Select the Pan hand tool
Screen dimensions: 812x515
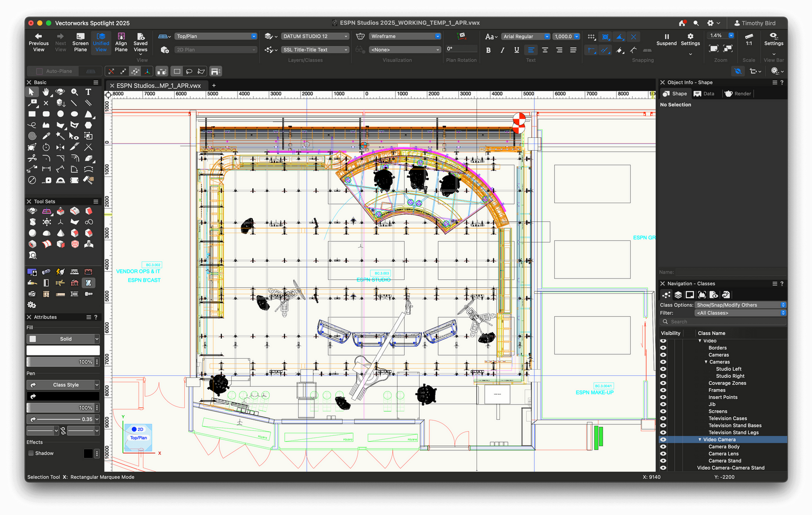click(46, 92)
